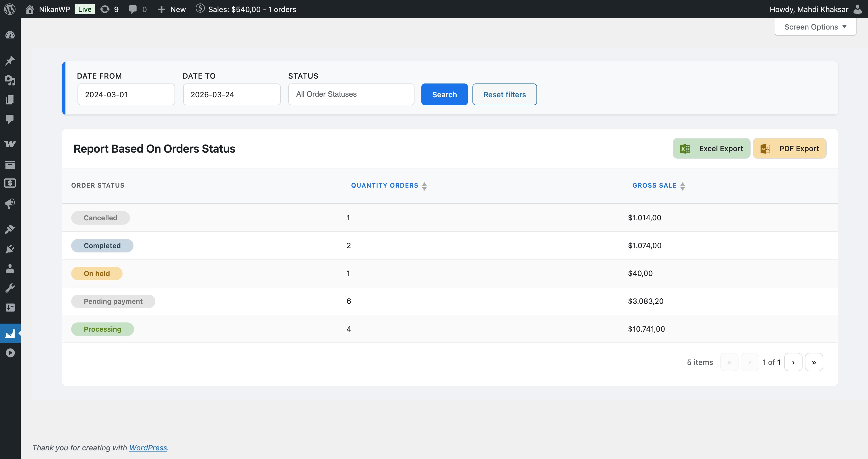The height and width of the screenshot is (459, 868).
Task: Expand Screen Options dropdown
Action: click(815, 27)
